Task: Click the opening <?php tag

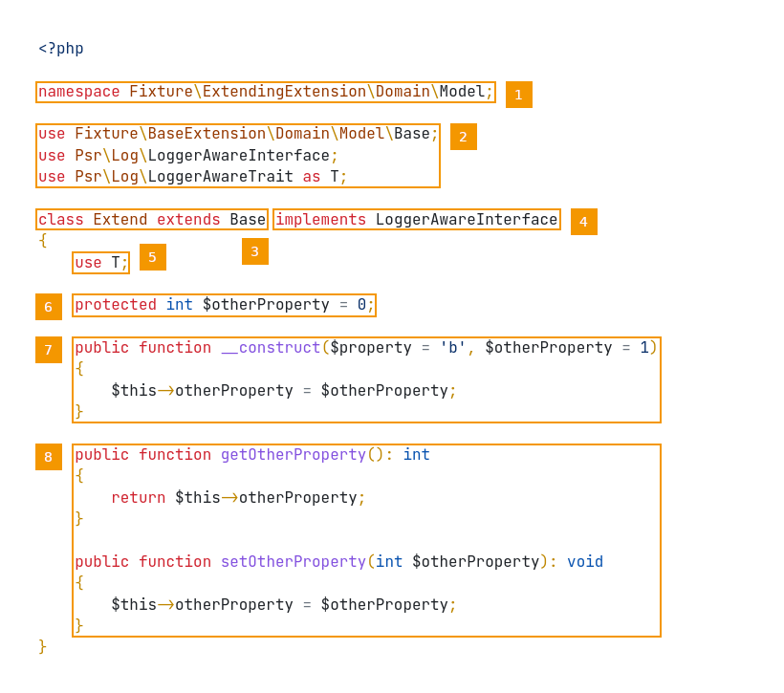Action: coord(61,49)
